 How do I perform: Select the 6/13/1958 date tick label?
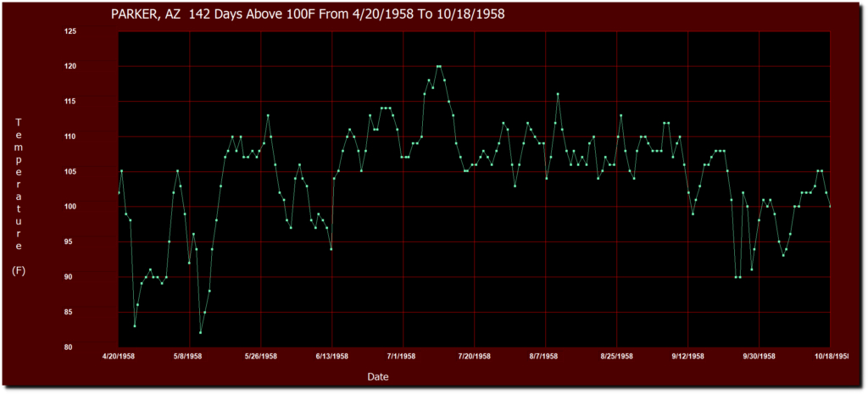(x=331, y=357)
